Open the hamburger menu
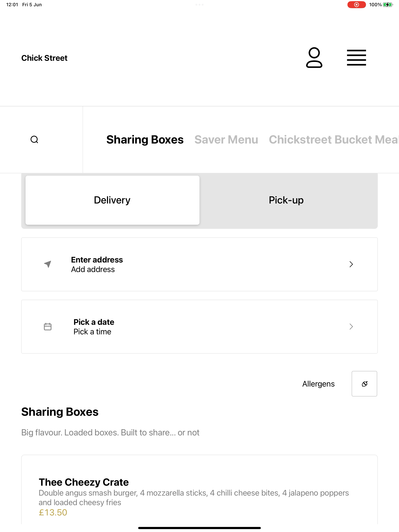 (356, 58)
